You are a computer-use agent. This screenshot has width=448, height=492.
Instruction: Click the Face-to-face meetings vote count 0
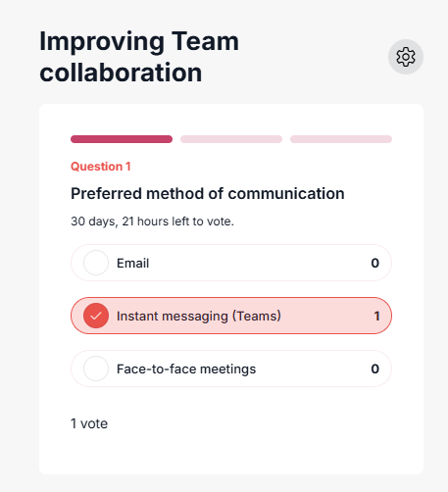[375, 369]
